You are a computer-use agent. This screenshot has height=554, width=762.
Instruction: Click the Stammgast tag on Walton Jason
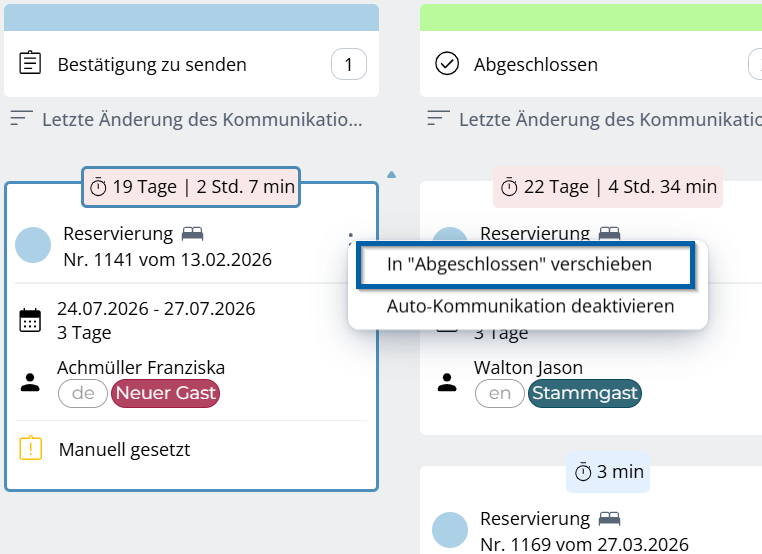click(x=585, y=393)
